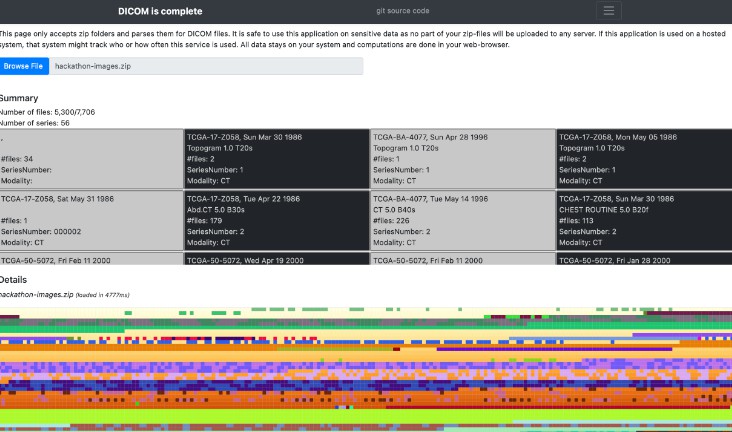
Task: Select the TCGA-17-Z058 Sat May 31 1986 card
Action: [x=91, y=220]
